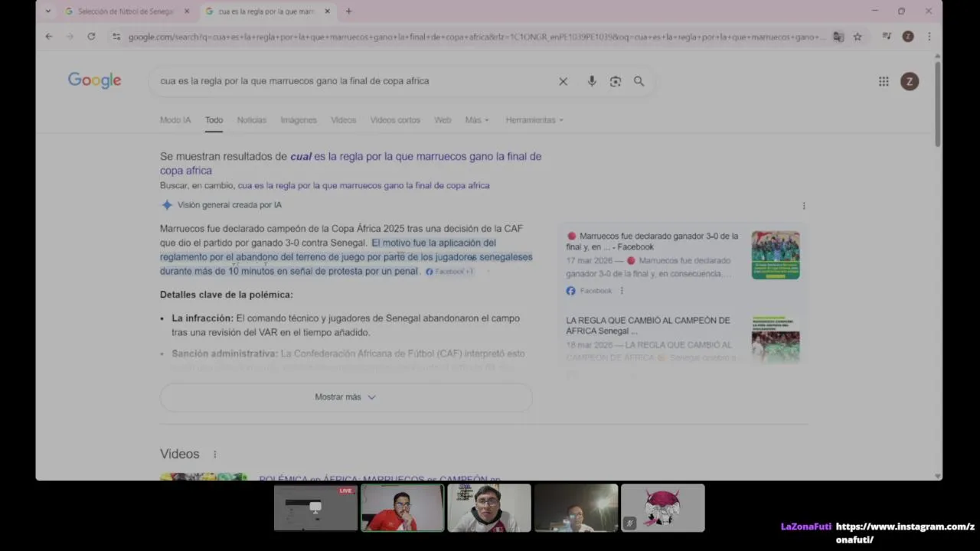This screenshot has width=980, height=551.
Task: Open the LA REGLA QUE CAMBIÓ thumbnail
Action: (x=776, y=339)
